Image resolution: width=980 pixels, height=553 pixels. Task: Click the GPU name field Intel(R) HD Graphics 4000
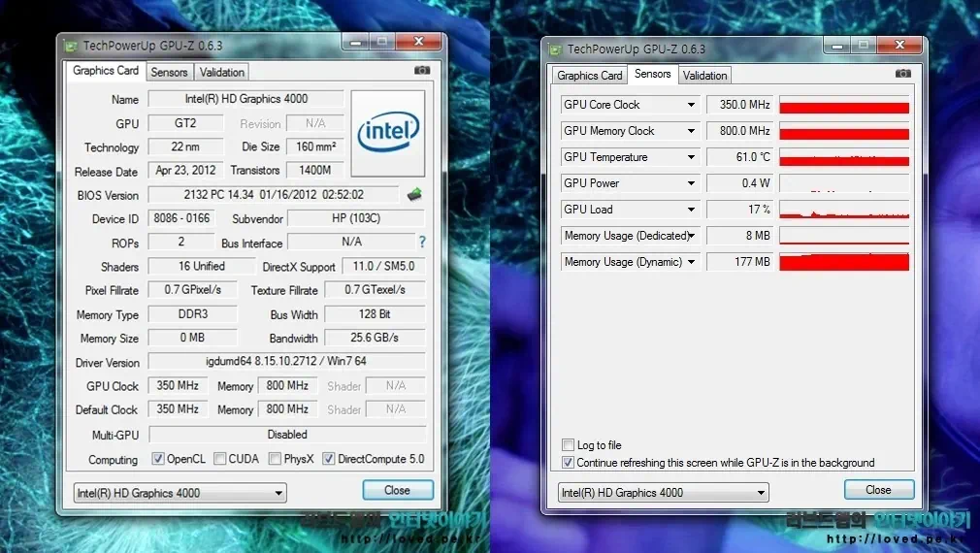[x=246, y=99]
